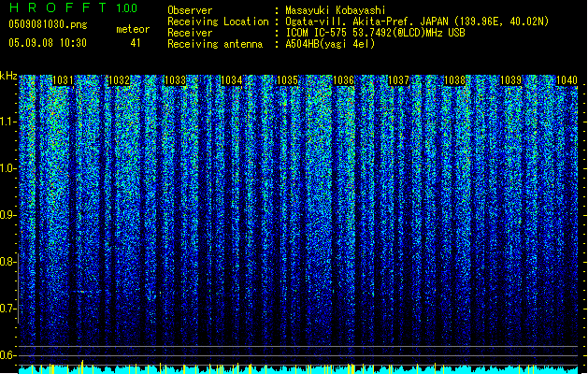Image resolution: width=588 pixels, height=374 pixels.
Task: Click the 'Observer' field label
Action: [x=190, y=10]
